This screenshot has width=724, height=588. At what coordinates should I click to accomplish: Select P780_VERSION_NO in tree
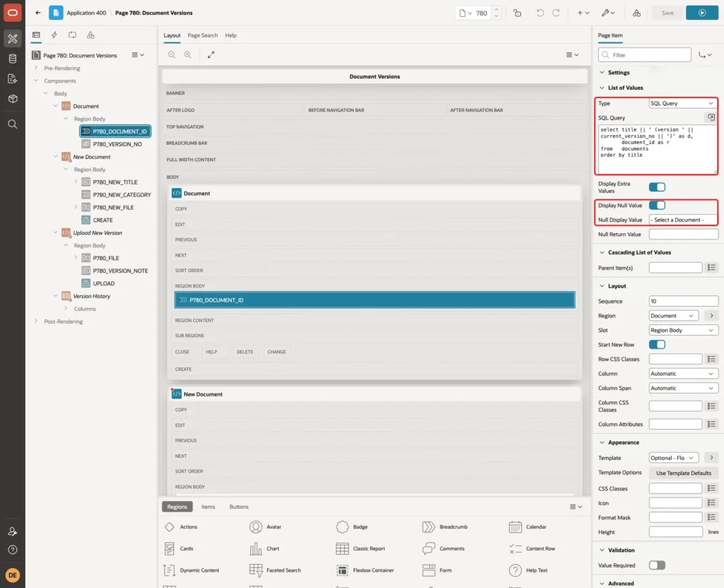(x=117, y=144)
